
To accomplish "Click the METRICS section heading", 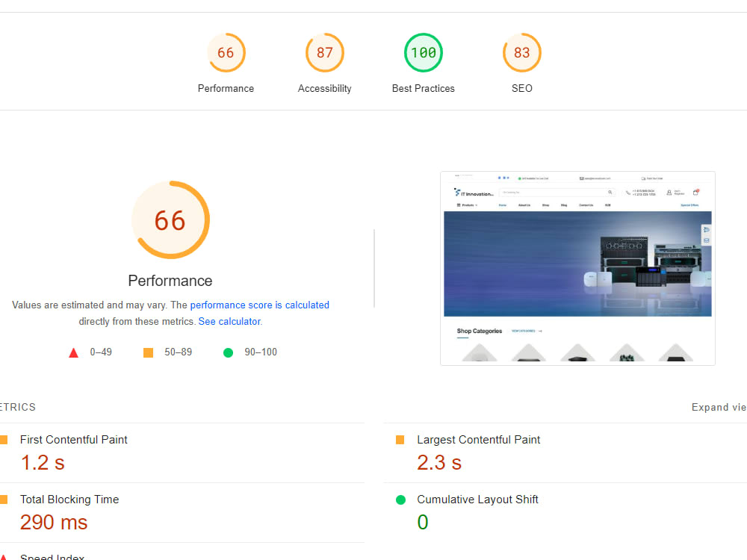I will click(18, 407).
